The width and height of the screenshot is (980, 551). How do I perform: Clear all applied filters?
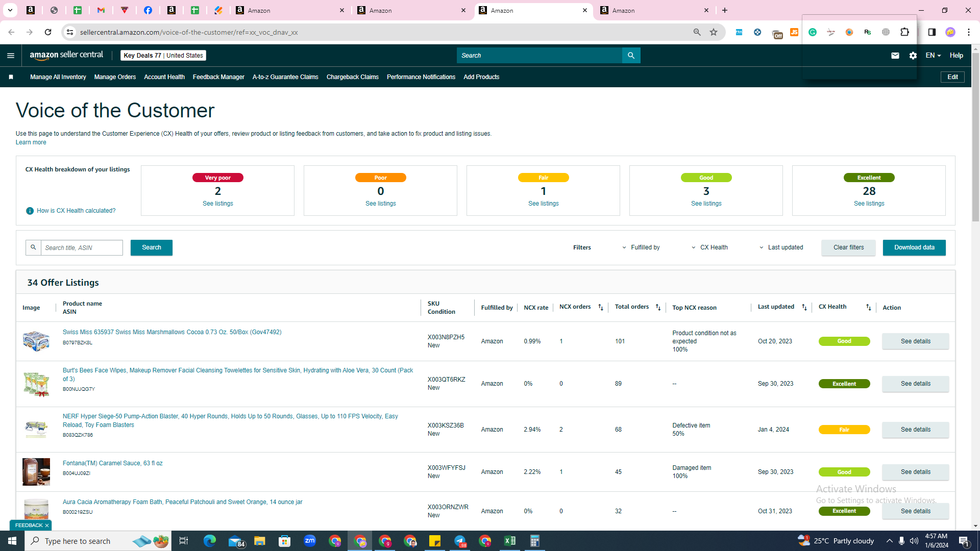(x=848, y=247)
